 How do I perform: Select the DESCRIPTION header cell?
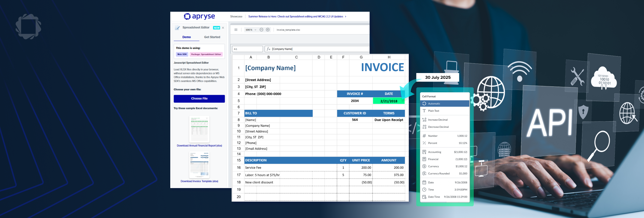point(291,161)
